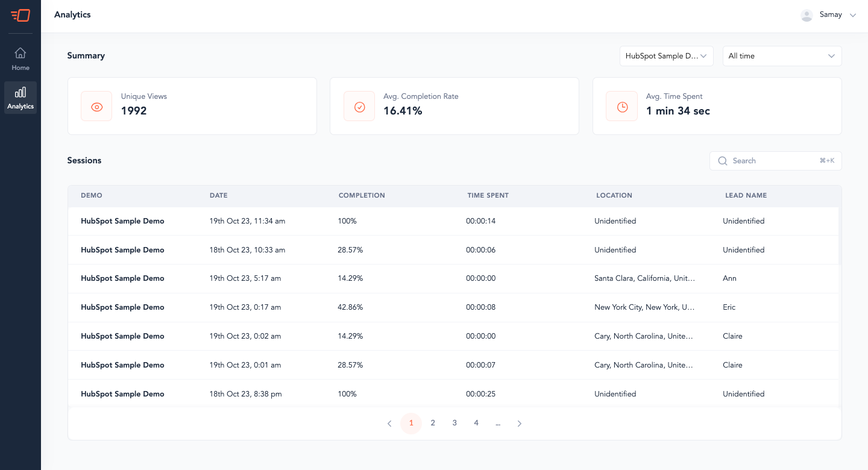The height and width of the screenshot is (470, 868).
Task: Click page 2 in pagination
Action: coord(433,423)
